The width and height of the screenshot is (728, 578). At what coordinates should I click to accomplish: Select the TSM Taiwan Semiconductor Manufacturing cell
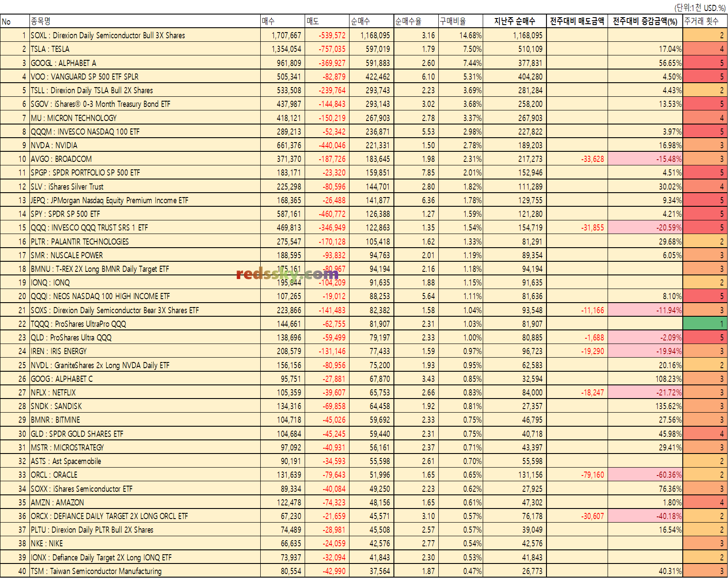pyautogui.click(x=145, y=571)
